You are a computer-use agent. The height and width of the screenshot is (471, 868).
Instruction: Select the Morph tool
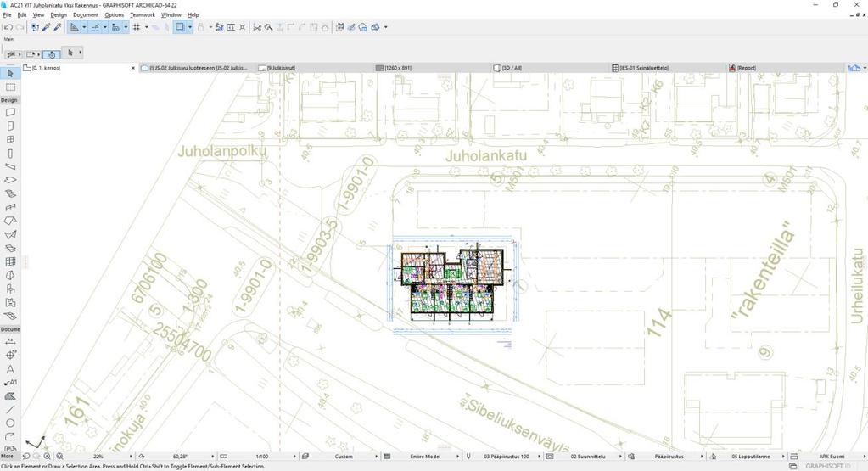point(10,275)
